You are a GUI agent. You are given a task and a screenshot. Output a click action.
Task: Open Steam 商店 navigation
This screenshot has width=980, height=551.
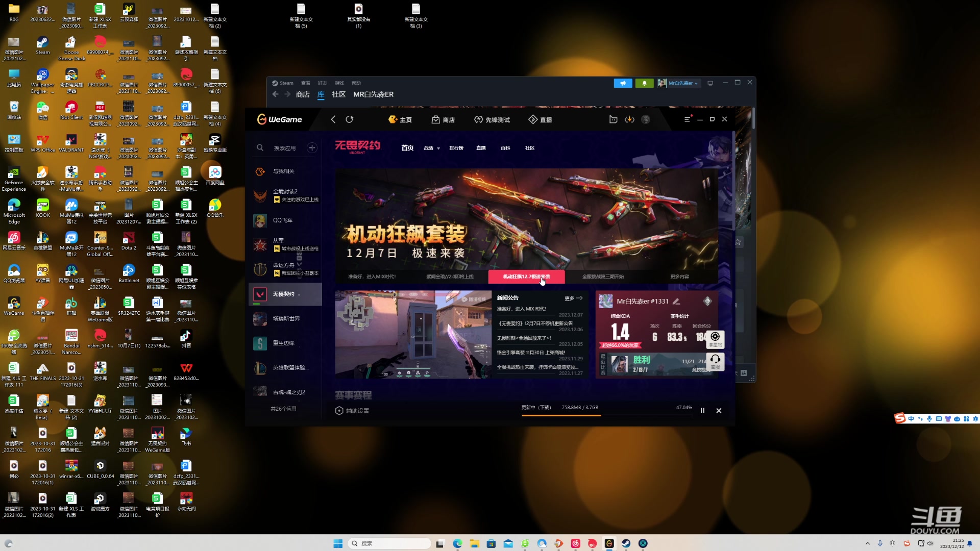303,94
